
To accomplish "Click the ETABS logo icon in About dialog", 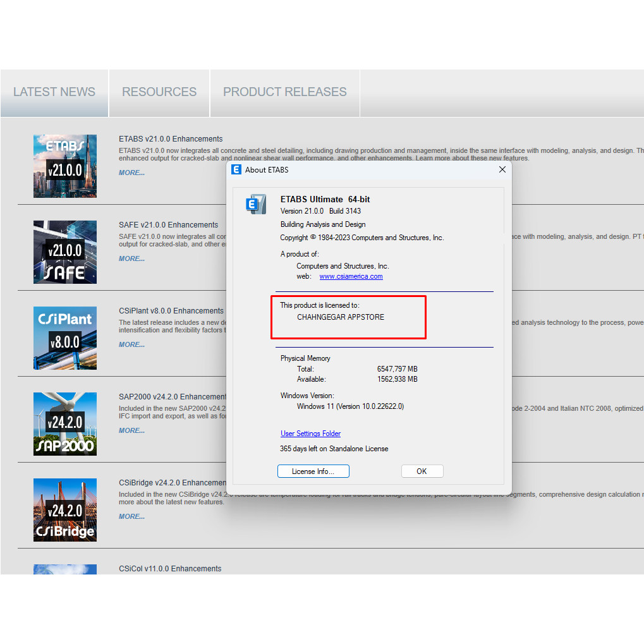I will click(x=256, y=205).
